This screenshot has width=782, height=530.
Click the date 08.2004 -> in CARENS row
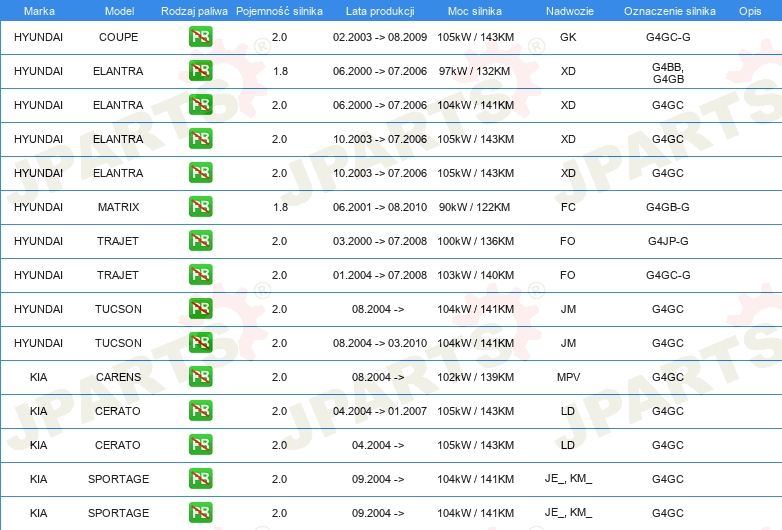pos(378,377)
